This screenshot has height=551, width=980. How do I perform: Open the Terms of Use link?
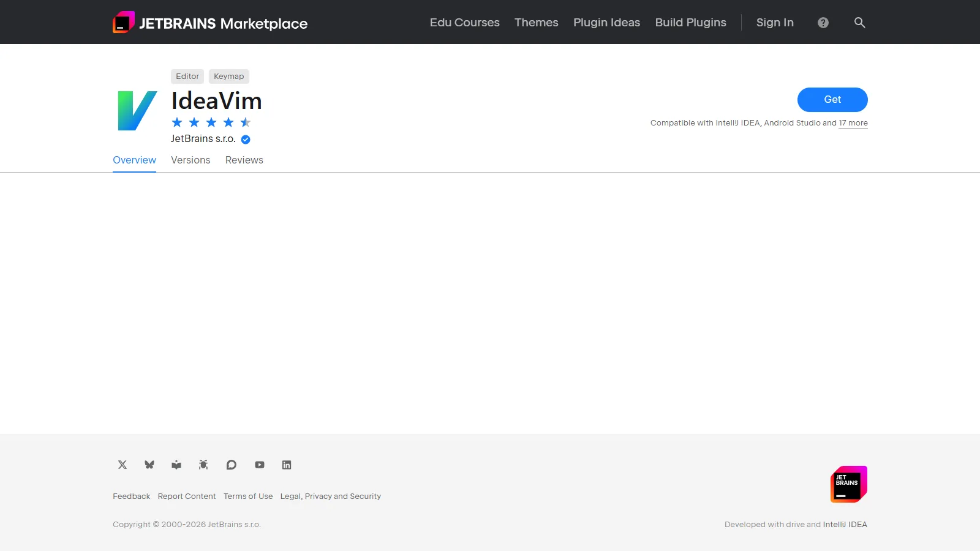[248, 496]
